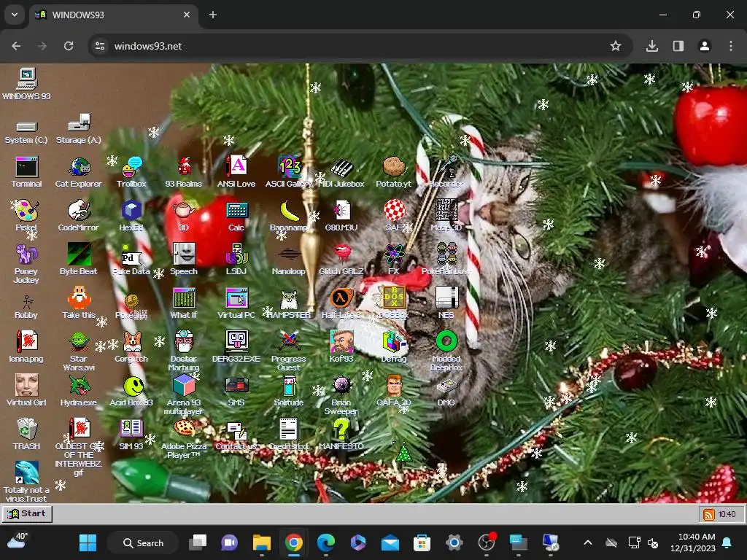Launch the Calc calculator
The width and height of the screenshot is (747, 560).
[236, 211]
